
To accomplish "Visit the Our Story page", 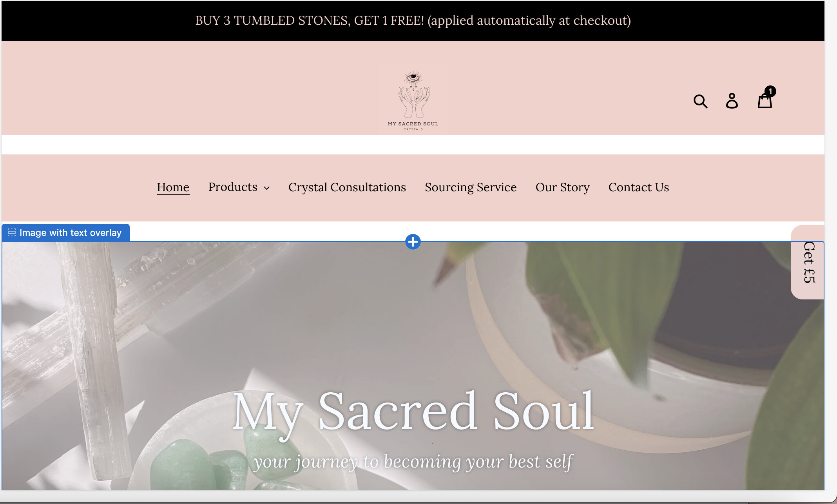I will click(x=562, y=187).
